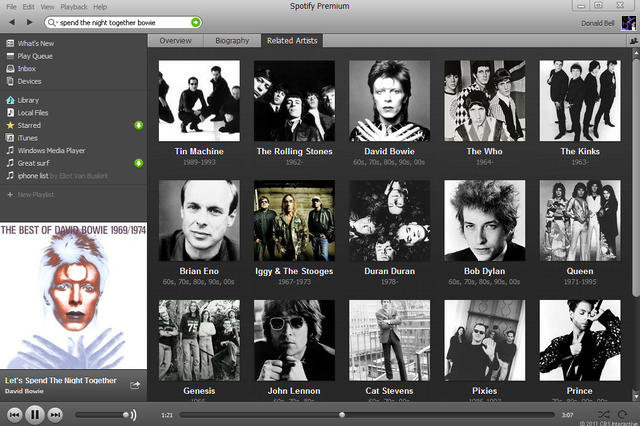640x426 pixels.
Task: Share the current track
Action: tap(135, 385)
